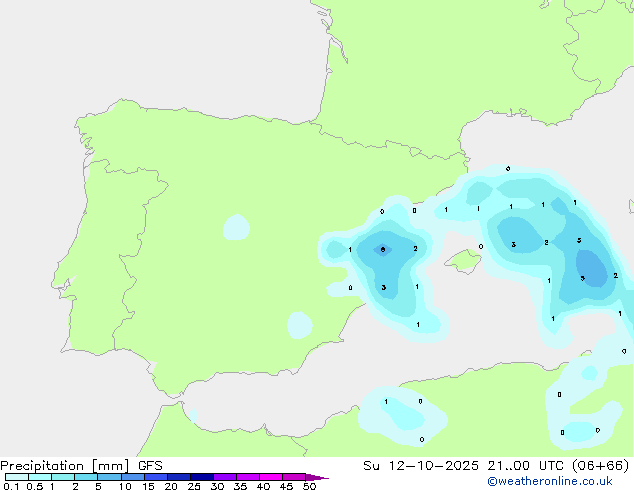The image size is (634, 490).
Task: Click the 45–50 mm legend color box
Action: pos(294,477)
